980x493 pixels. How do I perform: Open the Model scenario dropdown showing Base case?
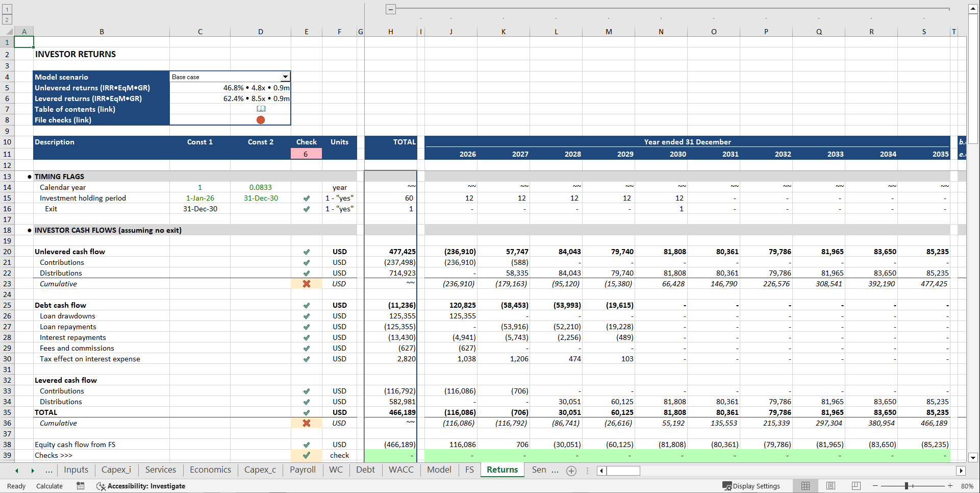[285, 77]
